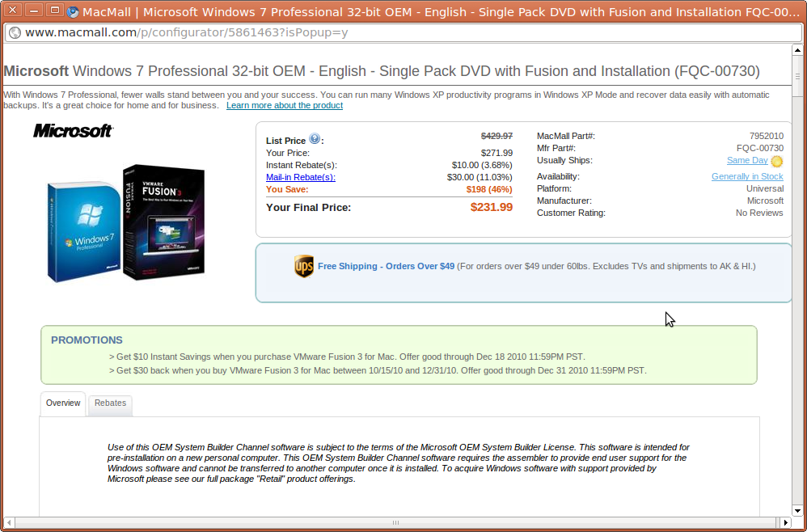
Task: Click the vertical scrollbar up arrow
Action: (x=797, y=50)
